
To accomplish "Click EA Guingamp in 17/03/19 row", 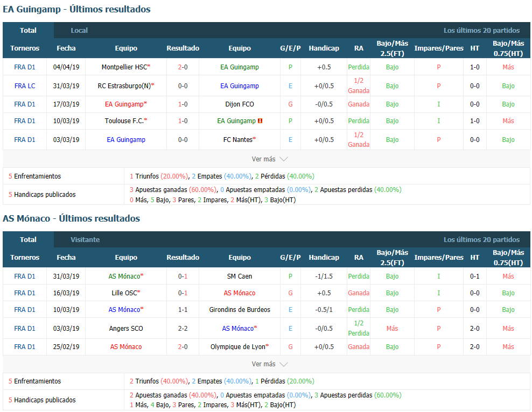I will pyautogui.click(x=124, y=104).
